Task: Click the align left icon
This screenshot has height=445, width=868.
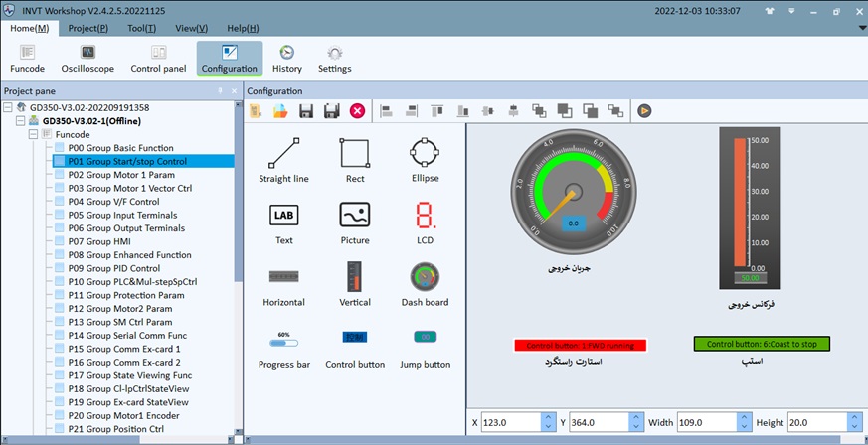Action: click(386, 111)
